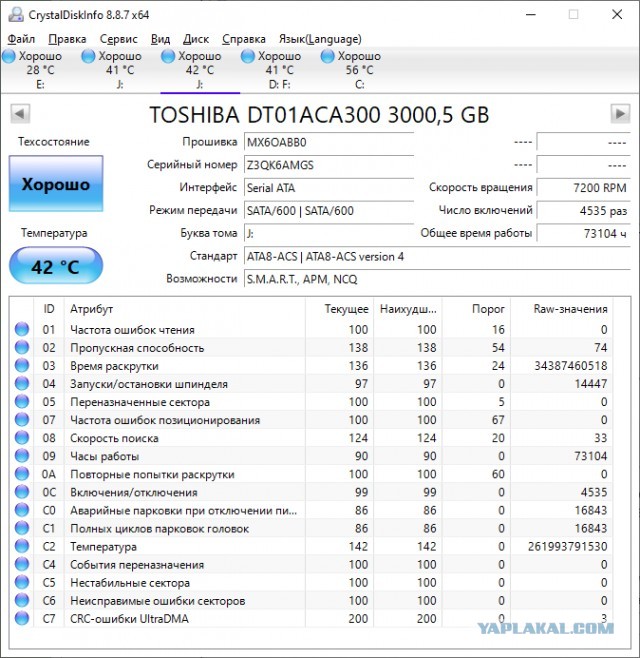This screenshot has width=640, height=658.
Task: Click status orb of attribute 02 row
Action: [x=22, y=347]
